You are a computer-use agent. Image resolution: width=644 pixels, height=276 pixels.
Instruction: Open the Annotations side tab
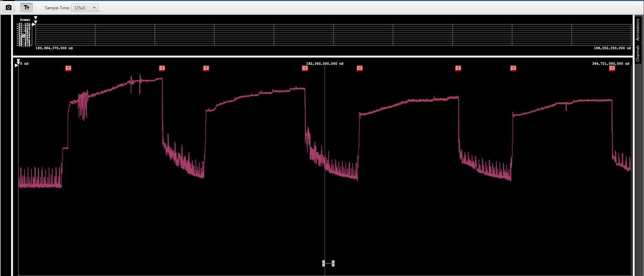[638, 29]
